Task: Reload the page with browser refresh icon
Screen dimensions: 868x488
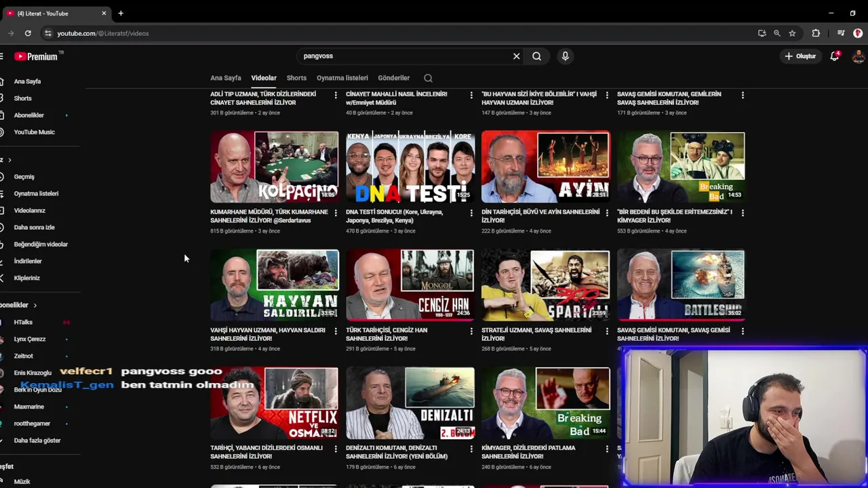Action: [x=28, y=33]
